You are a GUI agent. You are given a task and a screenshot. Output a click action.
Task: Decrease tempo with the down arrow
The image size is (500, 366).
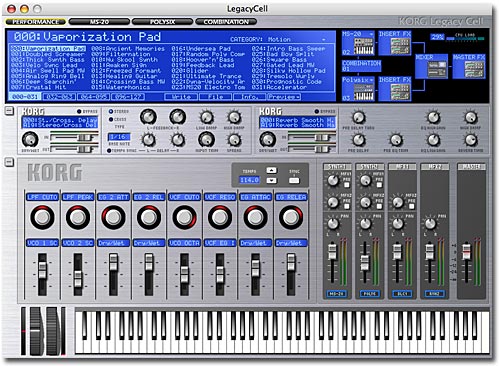click(x=271, y=180)
